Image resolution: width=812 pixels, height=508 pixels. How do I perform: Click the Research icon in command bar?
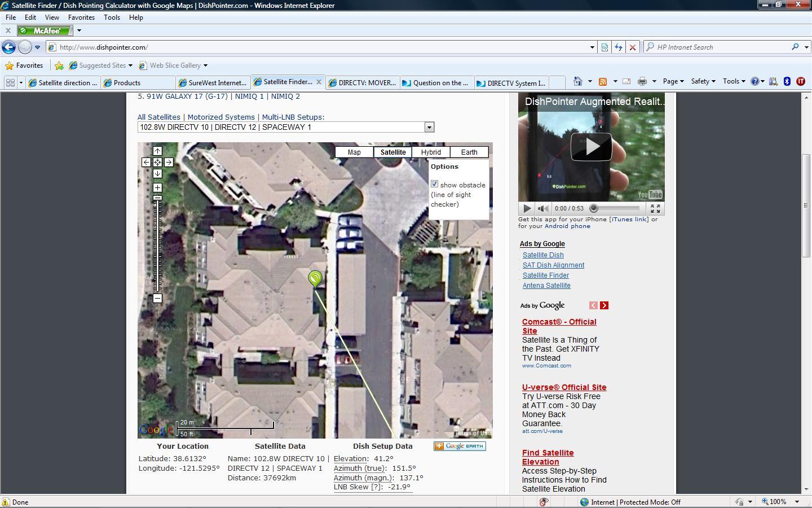pos(774,81)
